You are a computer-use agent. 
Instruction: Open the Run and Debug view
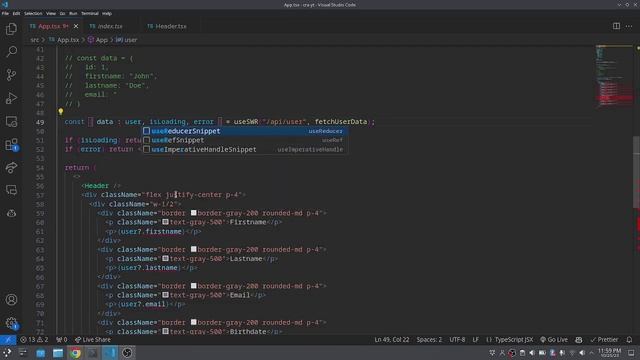pos(11,98)
